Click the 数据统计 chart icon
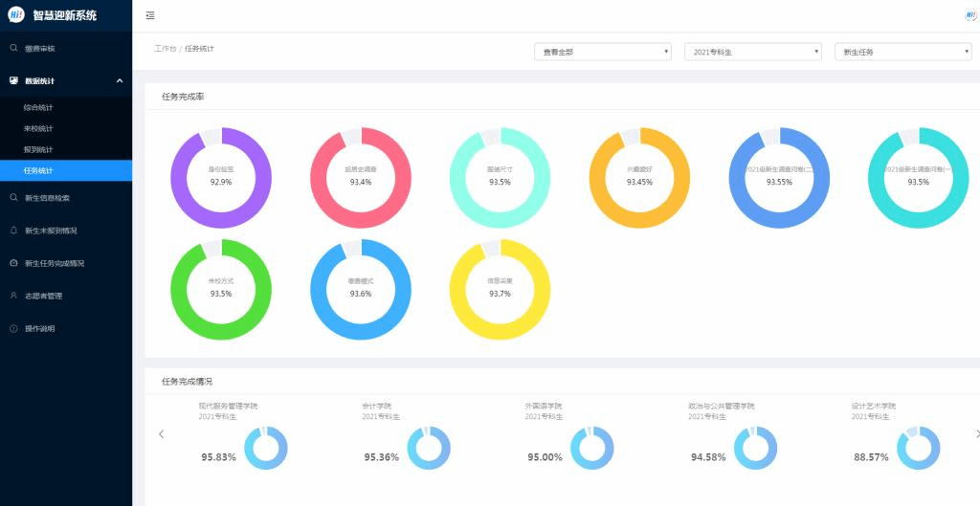The image size is (980, 506). [x=13, y=80]
